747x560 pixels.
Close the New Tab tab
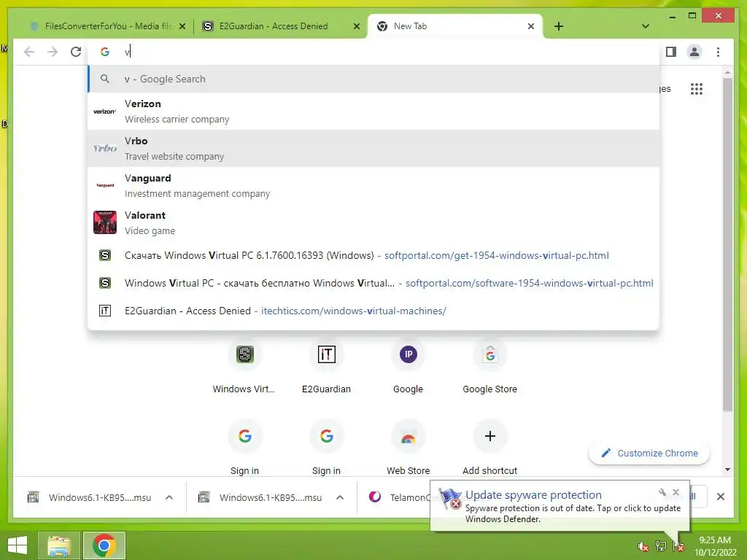531,27
